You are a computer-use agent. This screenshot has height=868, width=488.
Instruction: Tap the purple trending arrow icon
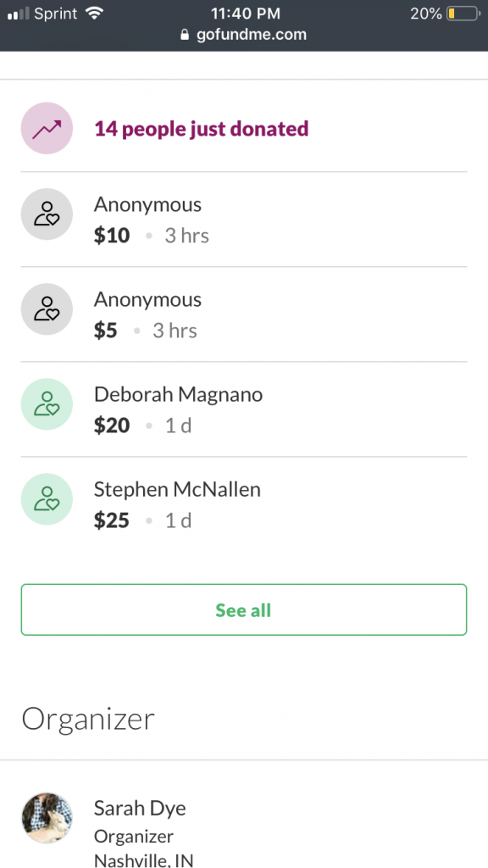(47, 129)
